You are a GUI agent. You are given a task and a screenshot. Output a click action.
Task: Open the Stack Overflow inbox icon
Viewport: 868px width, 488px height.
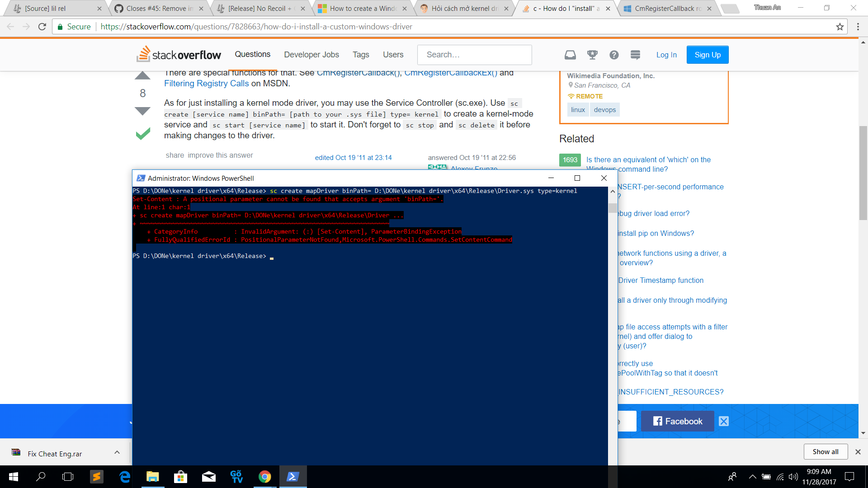tap(570, 55)
